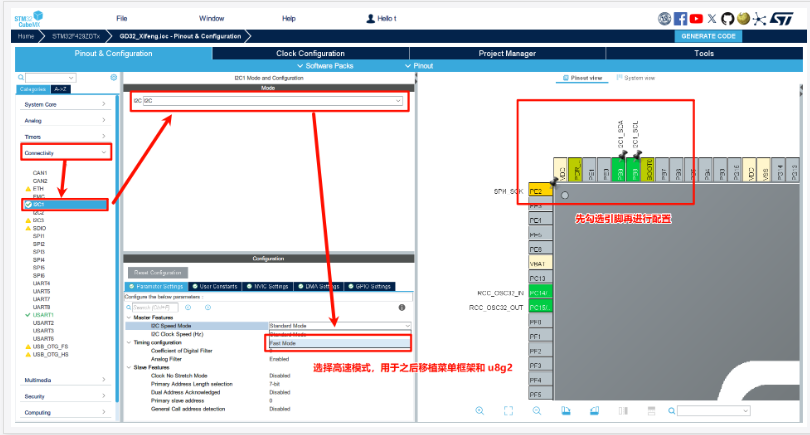This screenshot has height=435, width=810.
Task: Open the Window menu
Action: [x=212, y=19]
